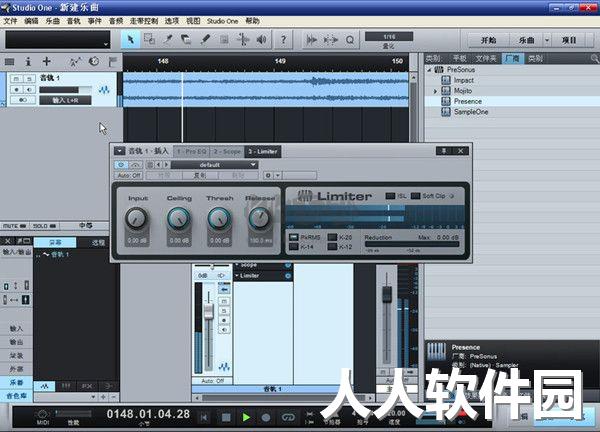Open the 音轨 menu
600x432 pixels.
pos(73,21)
